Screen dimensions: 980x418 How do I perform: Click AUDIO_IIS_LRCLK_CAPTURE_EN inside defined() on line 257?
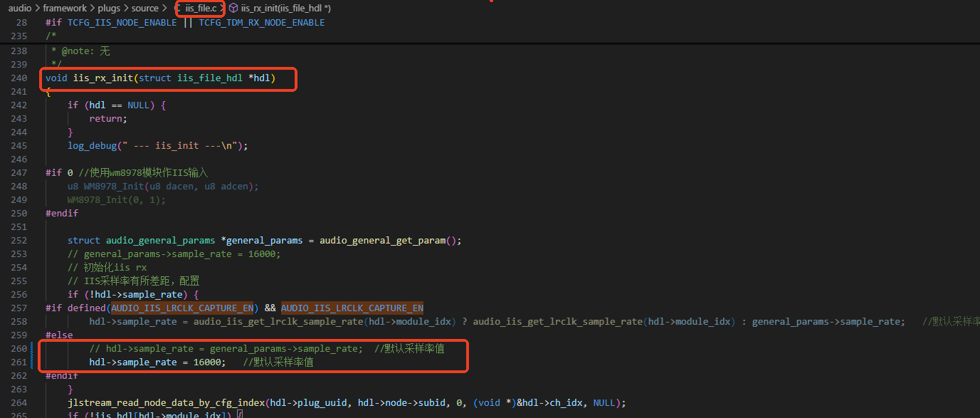183,308
